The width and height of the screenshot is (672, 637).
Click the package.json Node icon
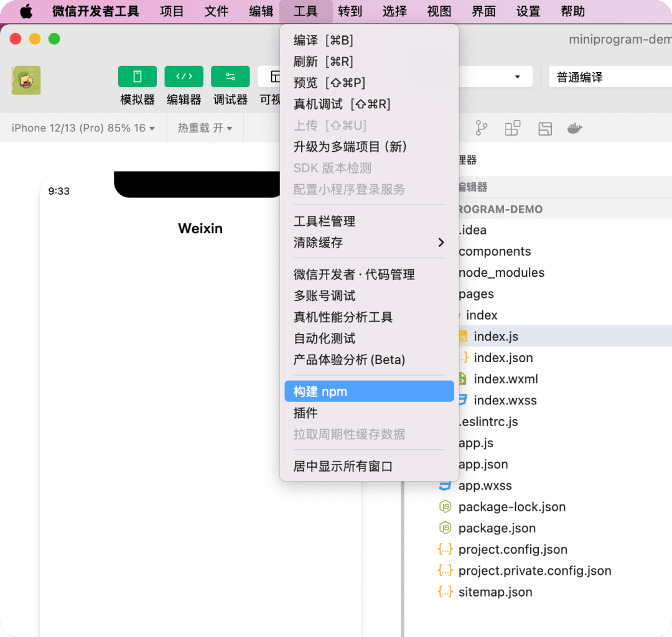tap(446, 528)
